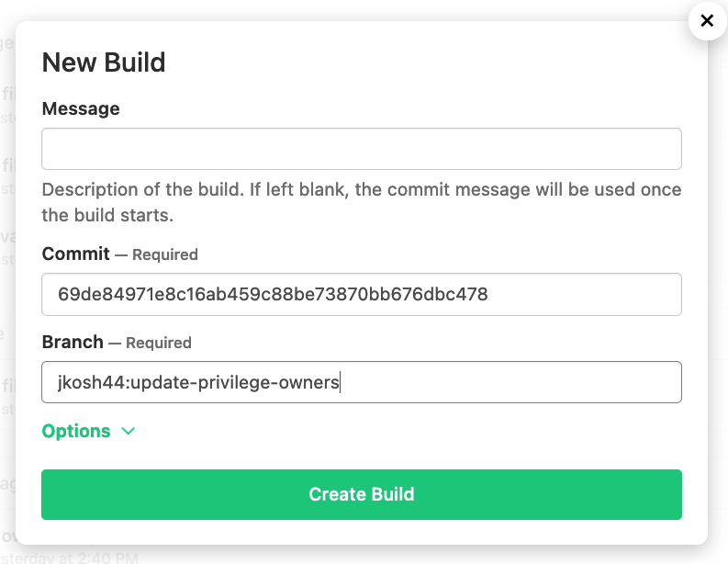Place cursor in the Branch field

(361, 382)
